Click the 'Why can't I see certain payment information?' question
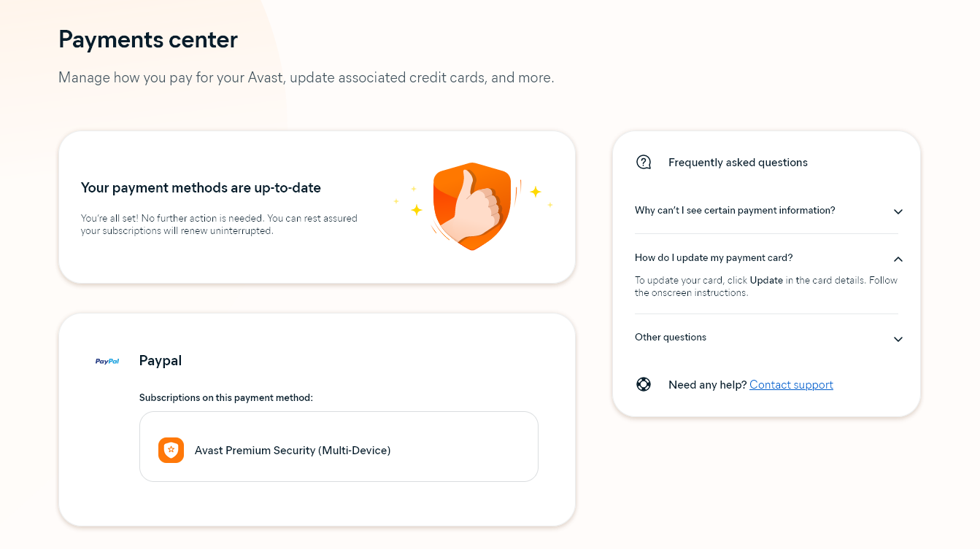 735,211
